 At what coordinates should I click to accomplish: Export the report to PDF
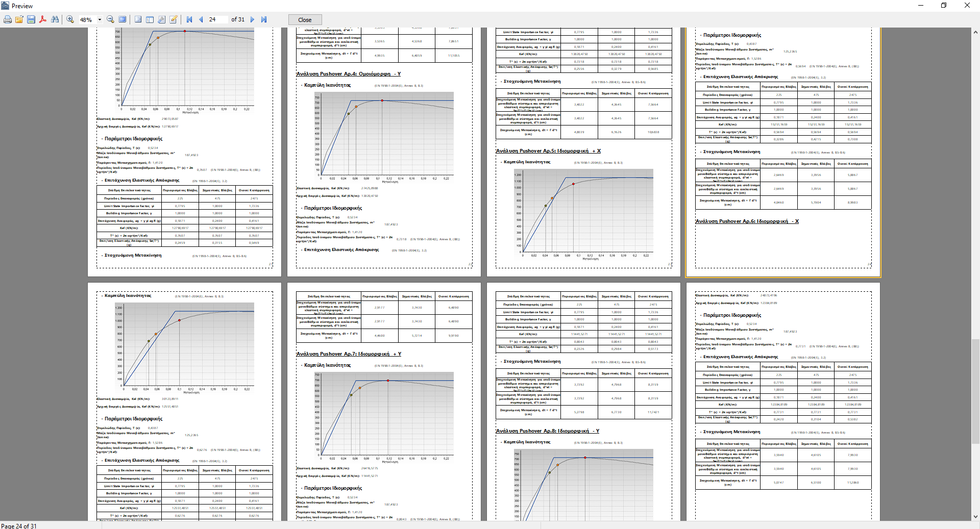click(43, 19)
